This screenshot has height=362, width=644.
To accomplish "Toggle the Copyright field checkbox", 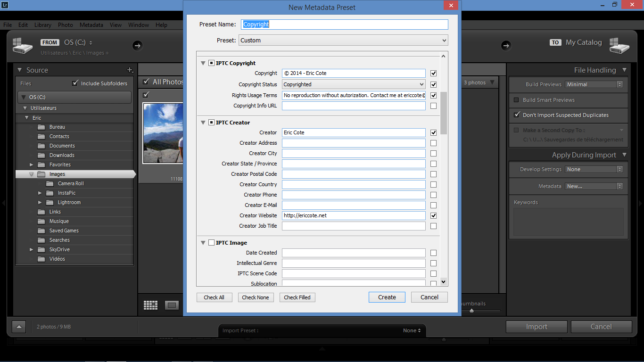I will 434,74.
